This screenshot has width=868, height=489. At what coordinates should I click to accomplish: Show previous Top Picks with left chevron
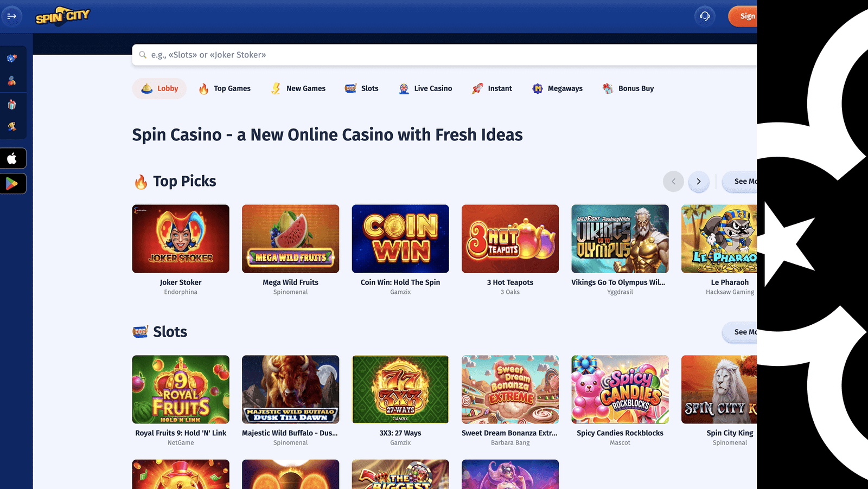point(673,182)
